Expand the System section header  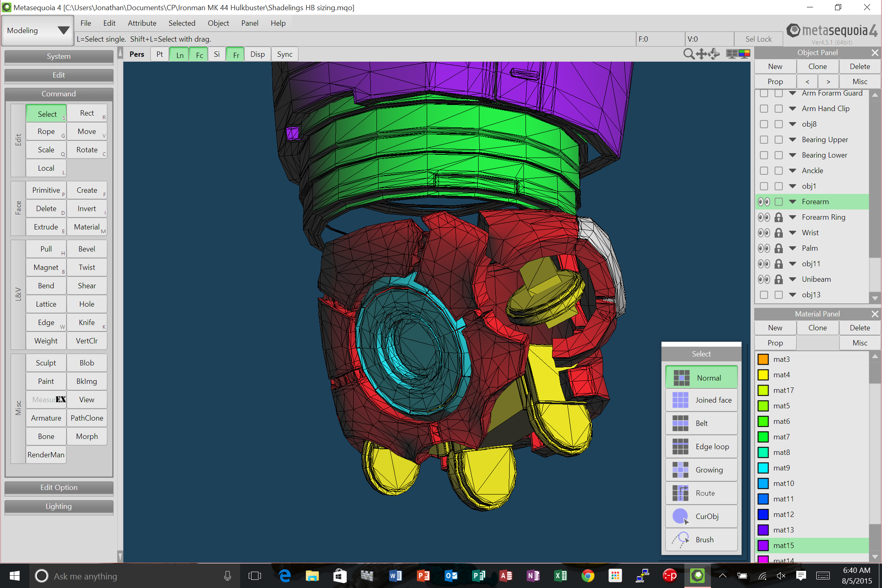[x=59, y=56]
